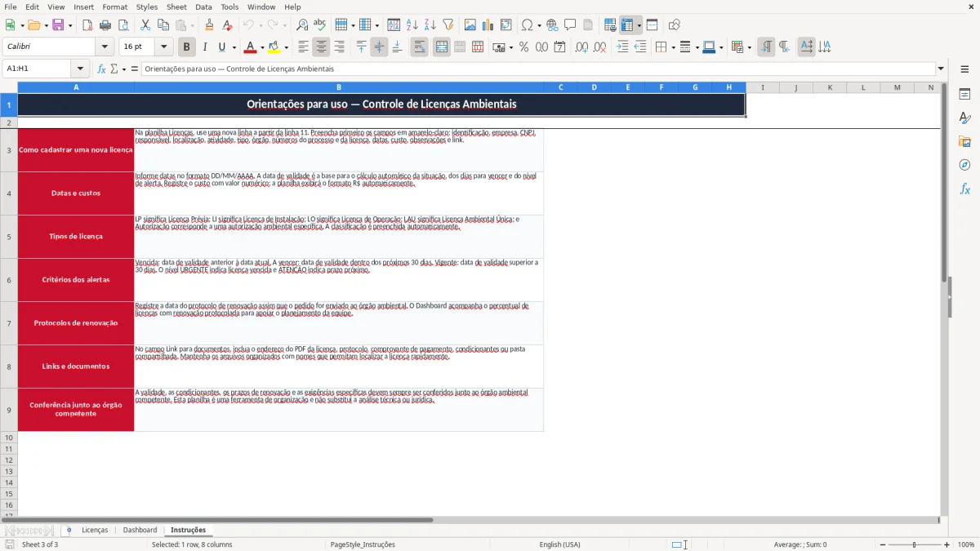Viewport: 980px width, 551px height.
Task: Open the Data menu
Action: pyautogui.click(x=203, y=7)
